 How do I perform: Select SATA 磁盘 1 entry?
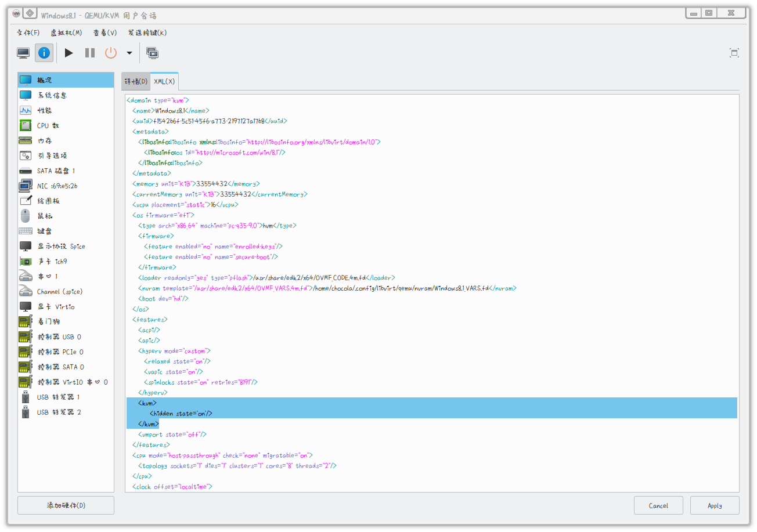click(x=66, y=171)
